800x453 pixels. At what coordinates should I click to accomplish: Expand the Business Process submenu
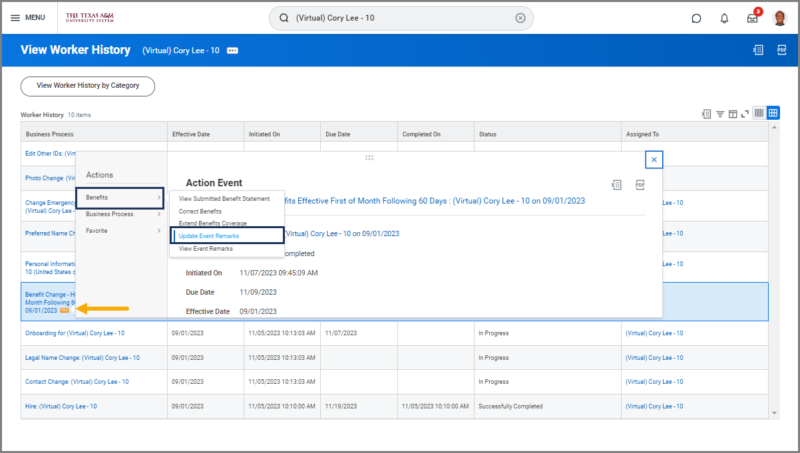tap(120, 214)
